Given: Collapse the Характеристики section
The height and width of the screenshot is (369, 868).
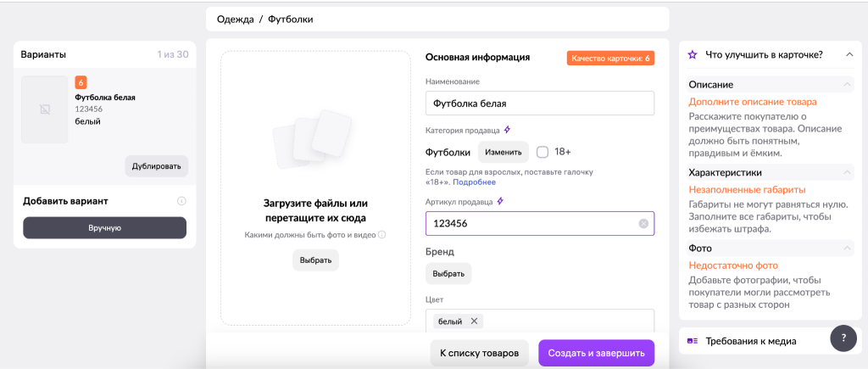Looking at the screenshot, I should pos(847,173).
